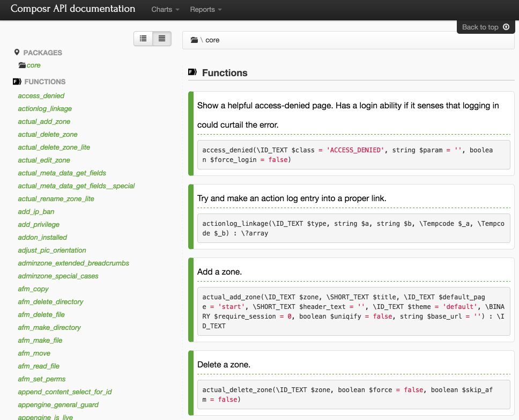
Task: Click the core package folder icon in sidebar
Action: (22, 65)
